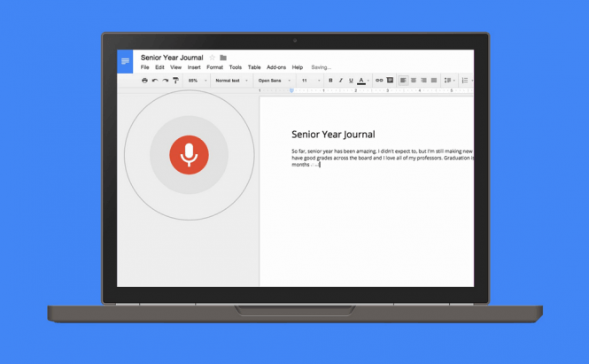Open the File menu
The image size is (589, 364).
[144, 67]
